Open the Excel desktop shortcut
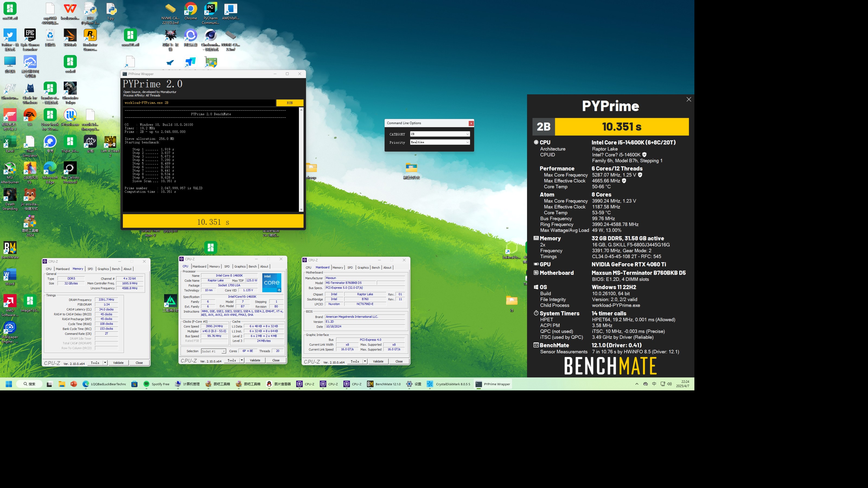The width and height of the screenshot is (868, 488). (10, 144)
